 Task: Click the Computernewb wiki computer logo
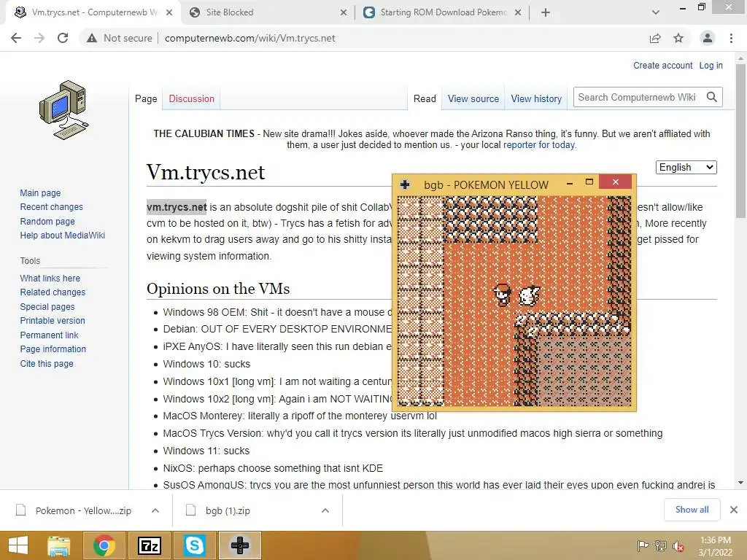[64, 110]
